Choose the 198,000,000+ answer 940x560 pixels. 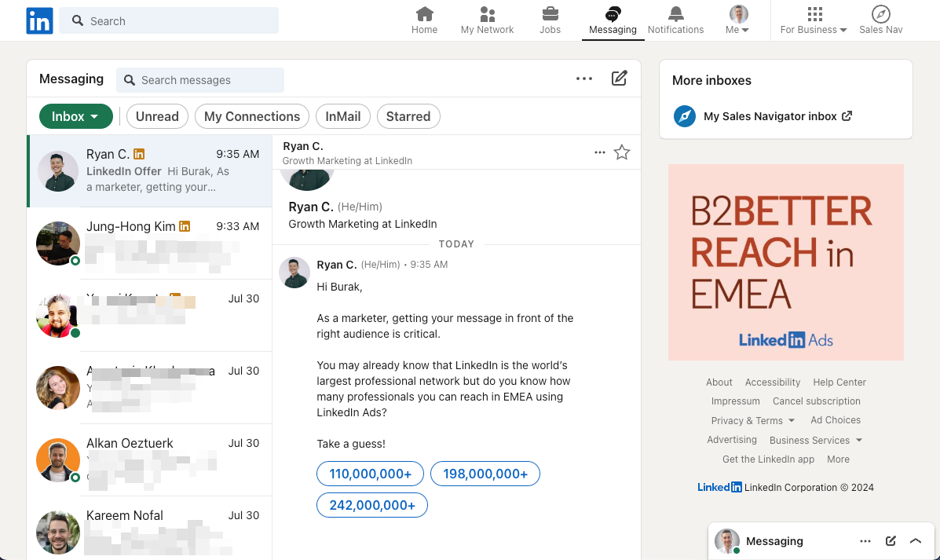click(485, 474)
